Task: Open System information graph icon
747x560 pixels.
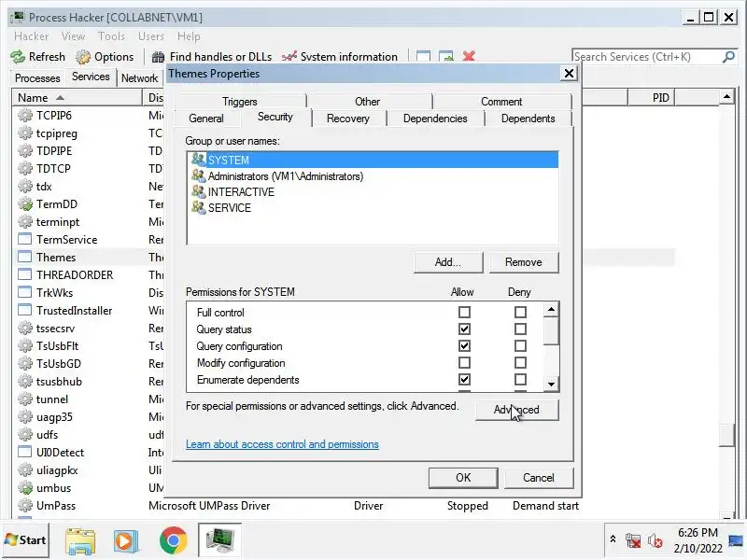Action: (289, 57)
